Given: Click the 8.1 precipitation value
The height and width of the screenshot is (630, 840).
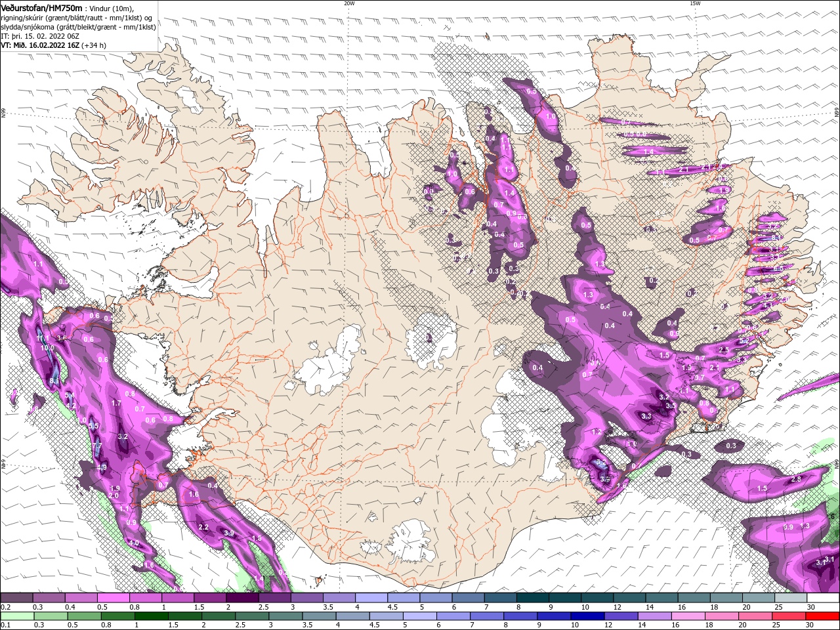Looking at the screenshot, I should coord(54,381).
